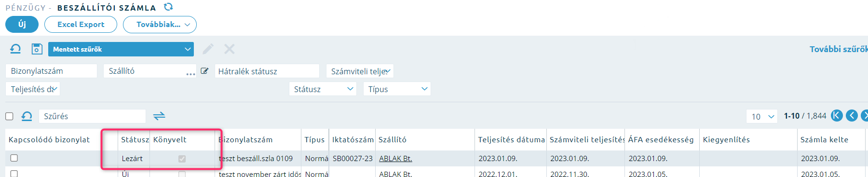Tick the select-all checkbox above the table
The height and width of the screenshot is (177, 868).
pos(9,116)
